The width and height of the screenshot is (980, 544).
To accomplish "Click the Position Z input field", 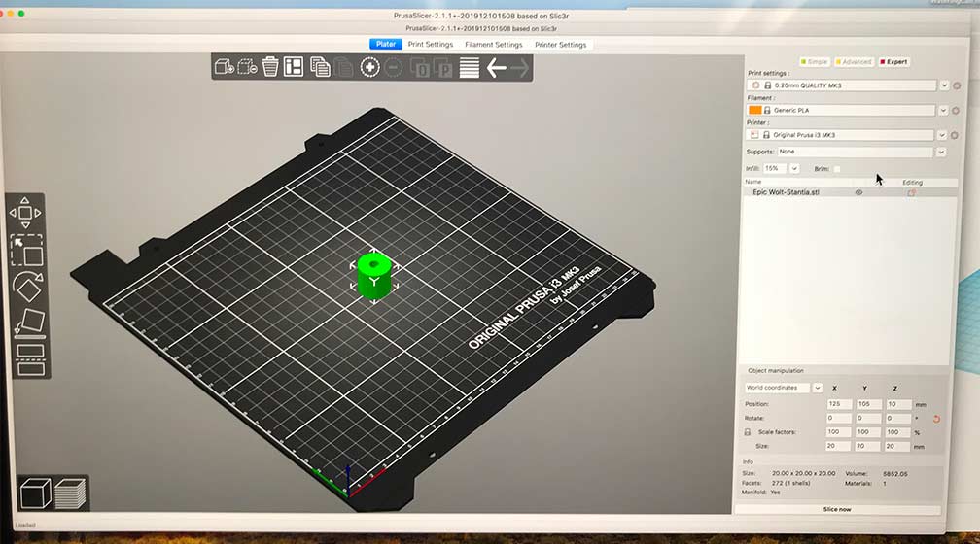I will (897, 404).
